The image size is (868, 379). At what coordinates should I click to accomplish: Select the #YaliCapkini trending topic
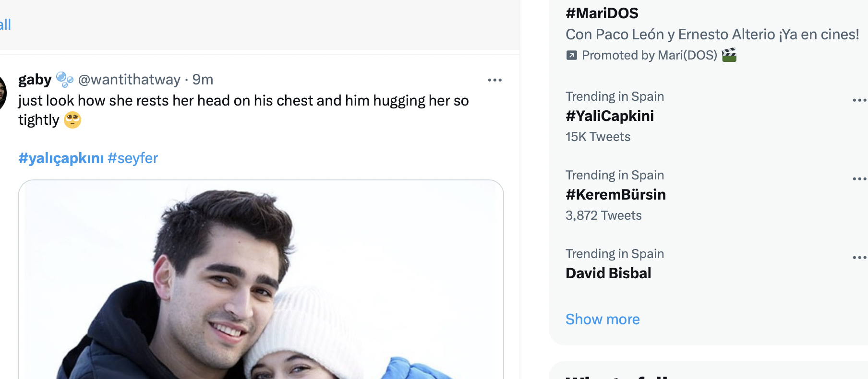point(610,116)
